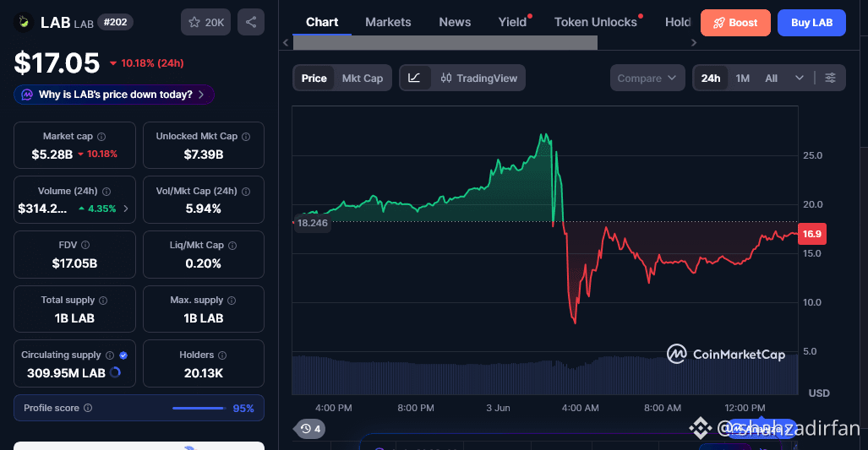Open the share icon button
Viewport: 868px width, 450px height.
click(251, 22)
